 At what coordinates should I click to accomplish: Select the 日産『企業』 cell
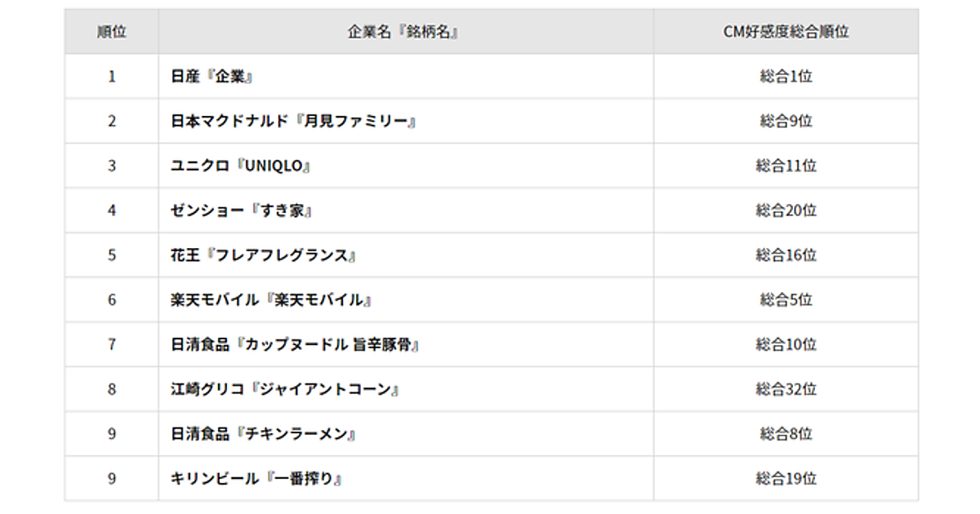click(x=212, y=77)
